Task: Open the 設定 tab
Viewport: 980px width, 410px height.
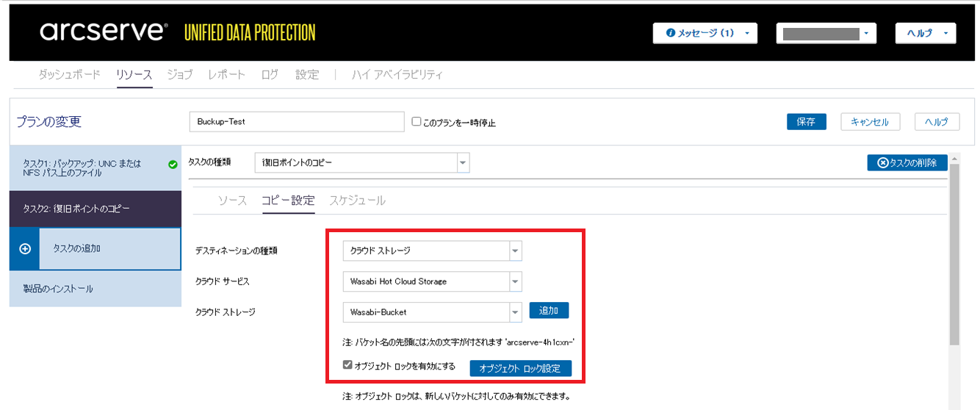Action: point(307,74)
